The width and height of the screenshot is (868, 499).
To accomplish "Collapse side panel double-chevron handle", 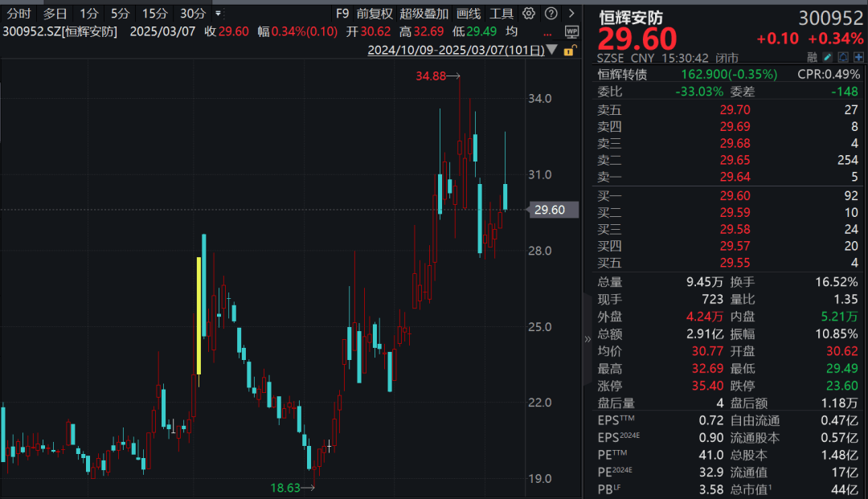I will pos(588,339).
